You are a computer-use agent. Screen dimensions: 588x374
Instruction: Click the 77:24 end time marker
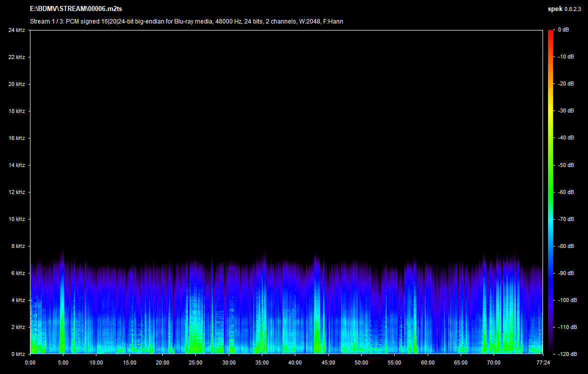tap(543, 362)
